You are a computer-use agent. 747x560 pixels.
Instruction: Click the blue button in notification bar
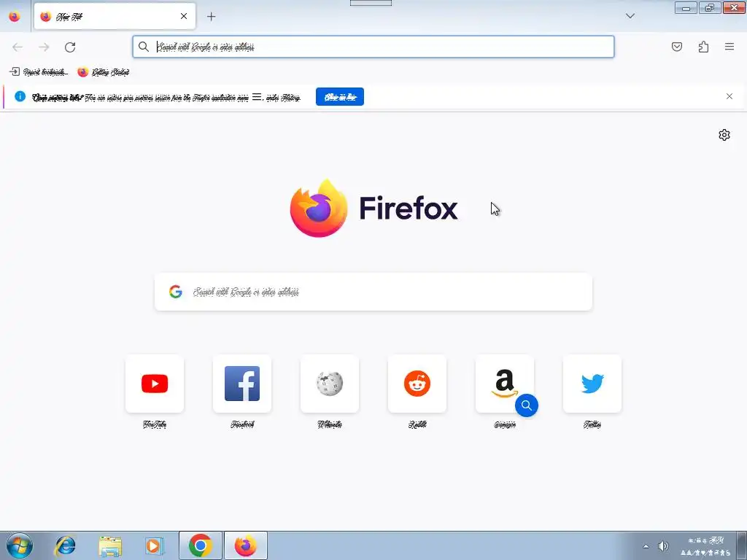(340, 97)
